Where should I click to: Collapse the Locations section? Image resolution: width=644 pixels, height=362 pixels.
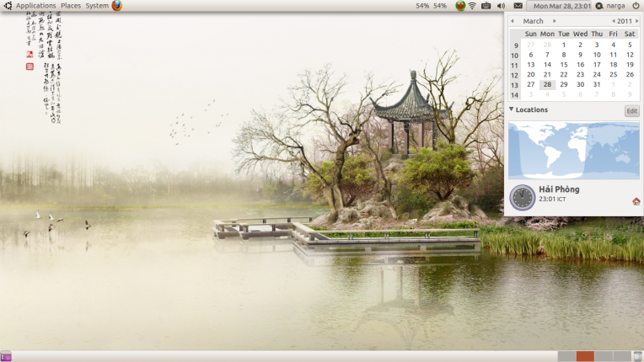512,109
